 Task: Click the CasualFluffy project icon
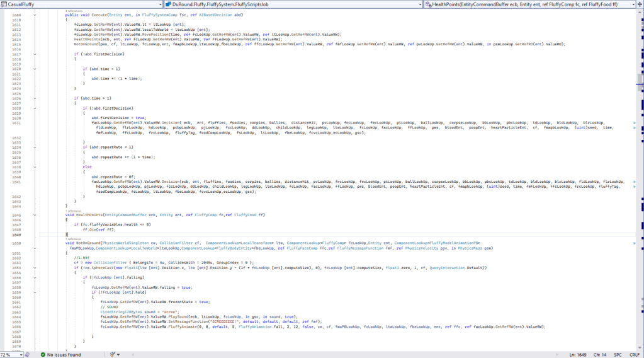4,4
